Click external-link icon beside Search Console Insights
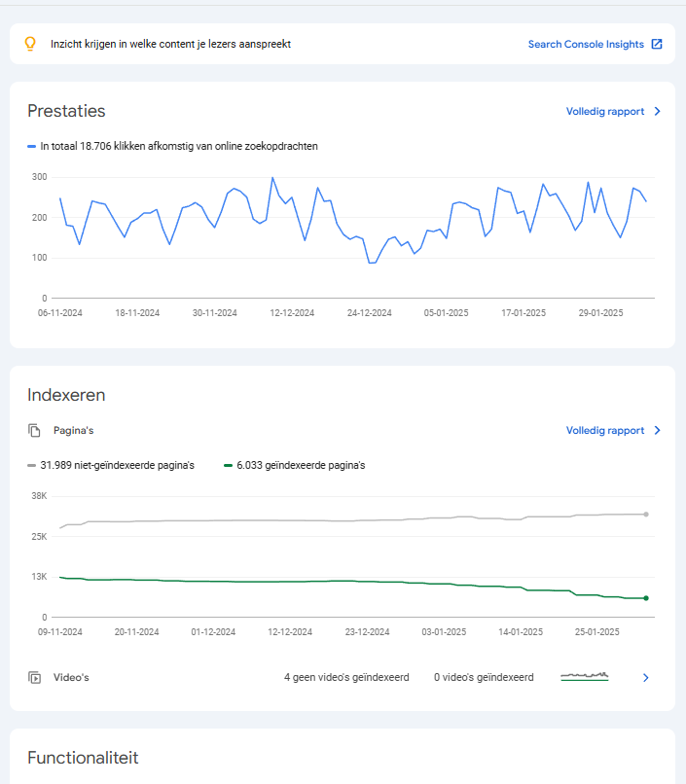 (657, 44)
